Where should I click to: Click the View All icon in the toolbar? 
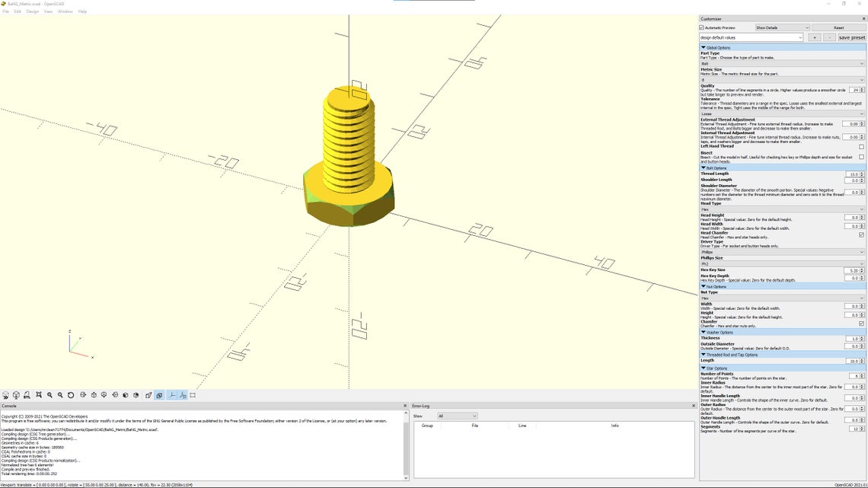click(39, 396)
